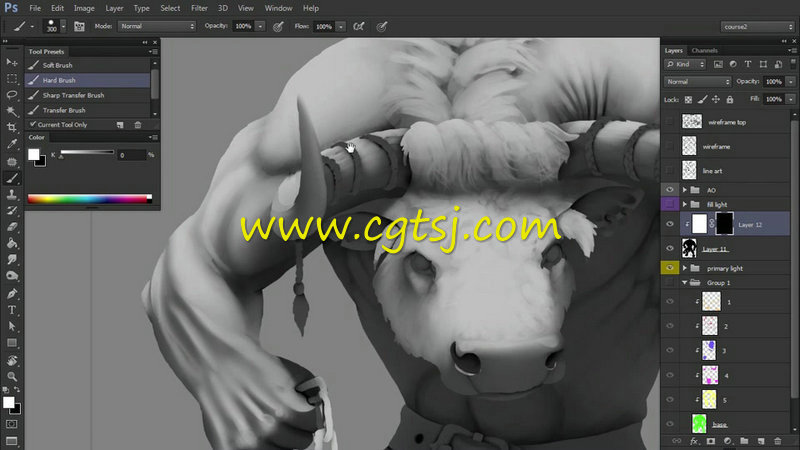Toggle the Brush panel from options bar
Viewport: 800px width, 450px height.
(x=79, y=27)
